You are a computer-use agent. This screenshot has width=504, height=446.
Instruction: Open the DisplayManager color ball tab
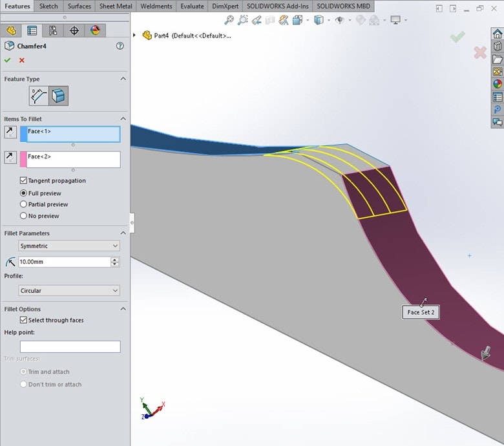96,30
